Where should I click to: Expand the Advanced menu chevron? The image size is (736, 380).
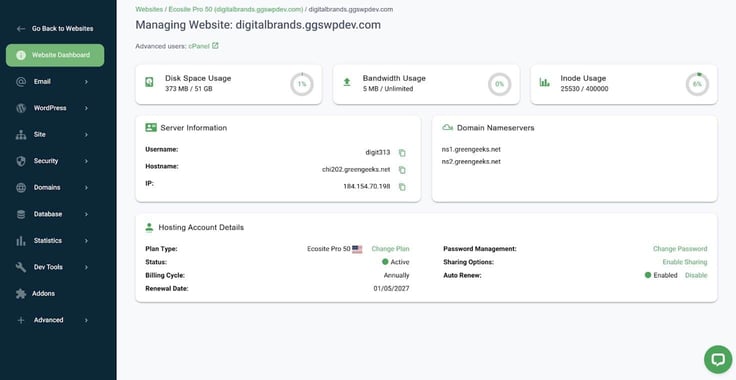[86, 320]
